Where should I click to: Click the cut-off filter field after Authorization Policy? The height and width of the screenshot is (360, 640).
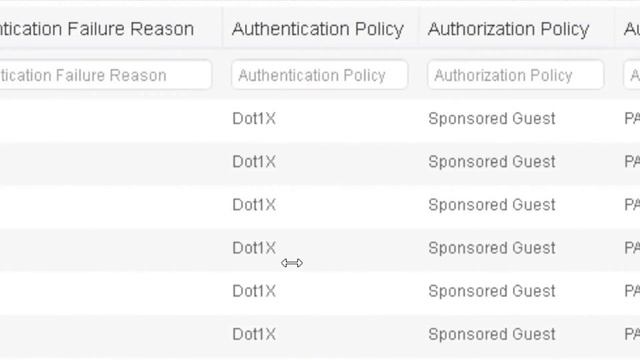632,75
